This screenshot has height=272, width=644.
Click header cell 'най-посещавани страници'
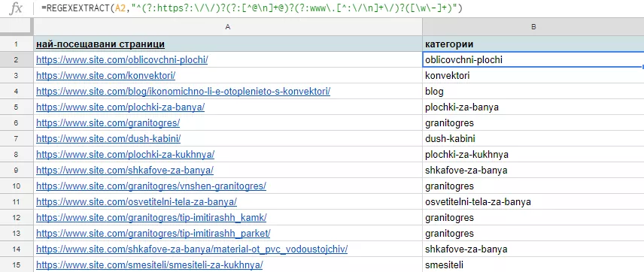pyautogui.click(x=228, y=44)
